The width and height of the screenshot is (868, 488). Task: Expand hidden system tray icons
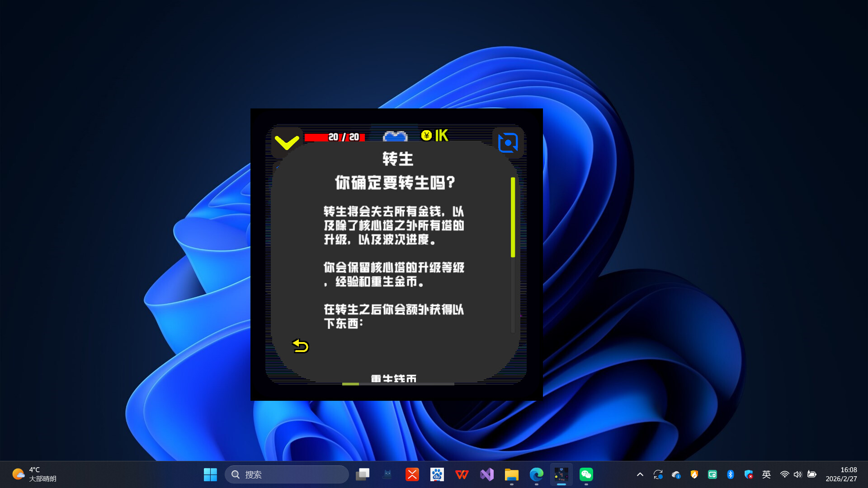coord(640,474)
